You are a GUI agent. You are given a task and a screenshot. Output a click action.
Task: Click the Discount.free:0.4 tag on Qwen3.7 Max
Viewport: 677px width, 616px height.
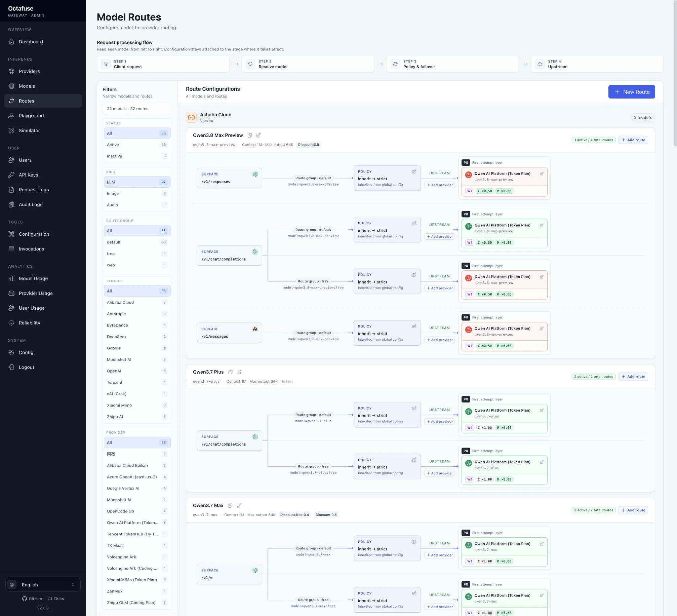click(294, 515)
